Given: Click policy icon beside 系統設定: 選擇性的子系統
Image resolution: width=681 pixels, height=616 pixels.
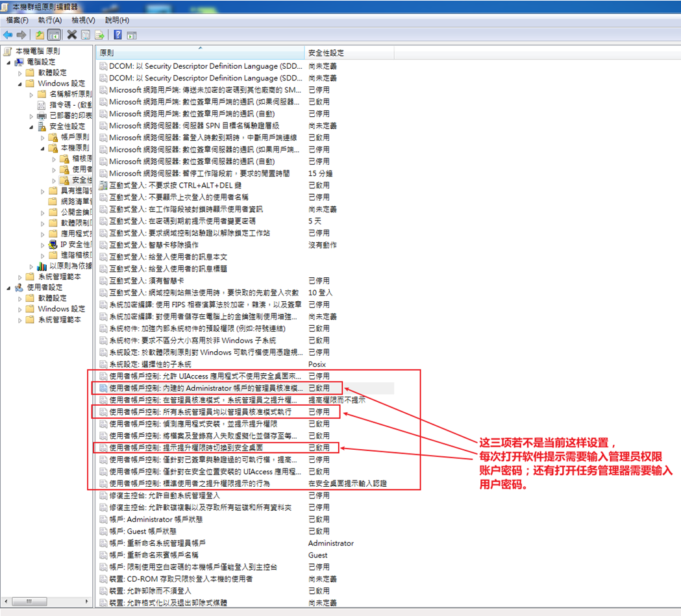Looking at the screenshot, I should click(x=103, y=364).
